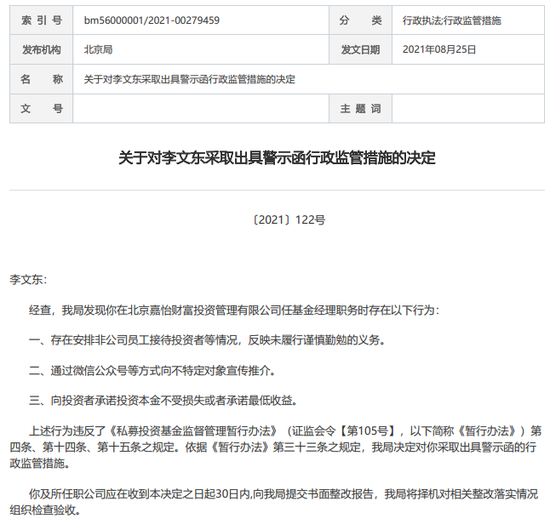Click the 分类 label cell
The image size is (550, 524).
360,20
